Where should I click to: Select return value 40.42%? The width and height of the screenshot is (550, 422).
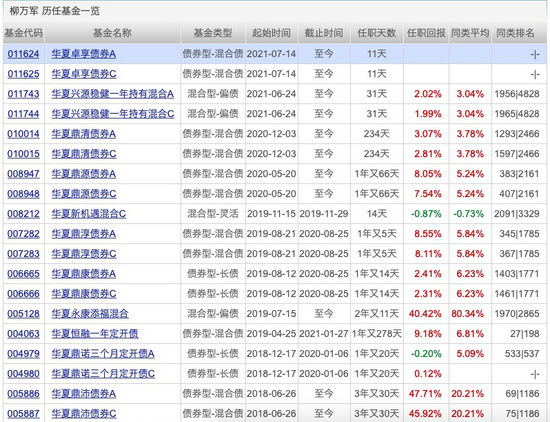pyautogui.click(x=425, y=314)
